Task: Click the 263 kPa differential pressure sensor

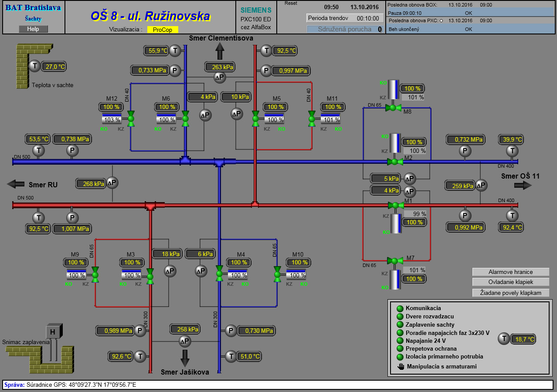Action: point(219,78)
